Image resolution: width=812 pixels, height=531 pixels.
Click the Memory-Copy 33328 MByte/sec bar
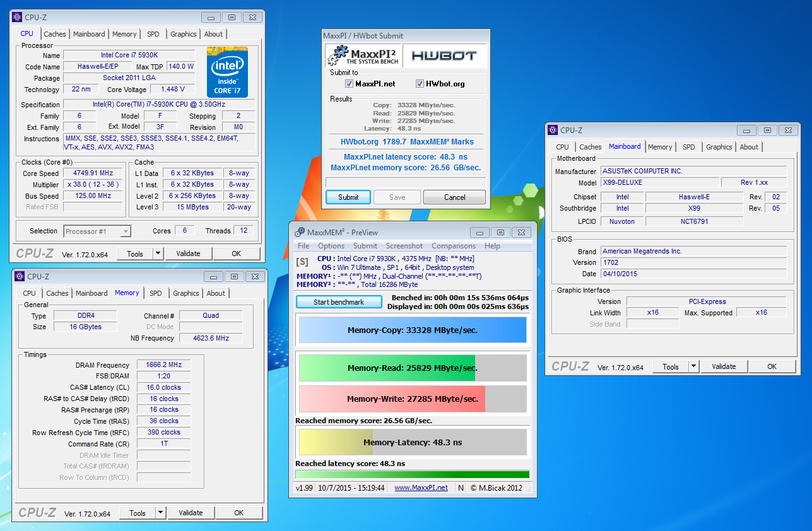coord(413,330)
